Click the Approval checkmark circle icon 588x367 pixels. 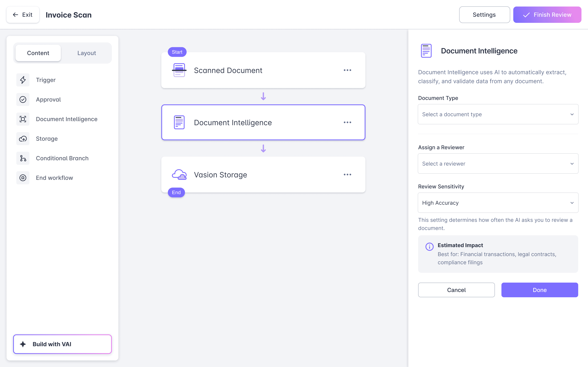click(23, 99)
